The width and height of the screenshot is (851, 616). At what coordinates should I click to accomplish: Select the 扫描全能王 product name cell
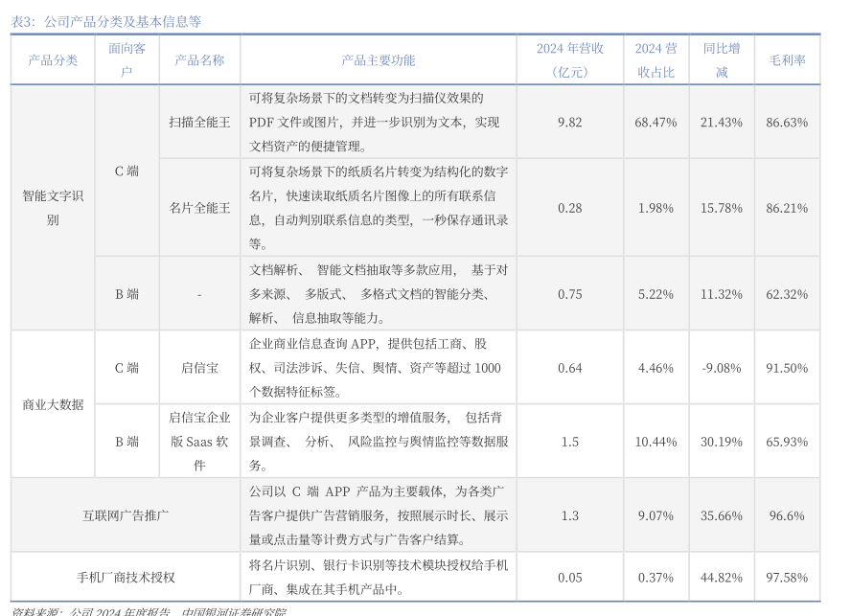[x=199, y=123]
